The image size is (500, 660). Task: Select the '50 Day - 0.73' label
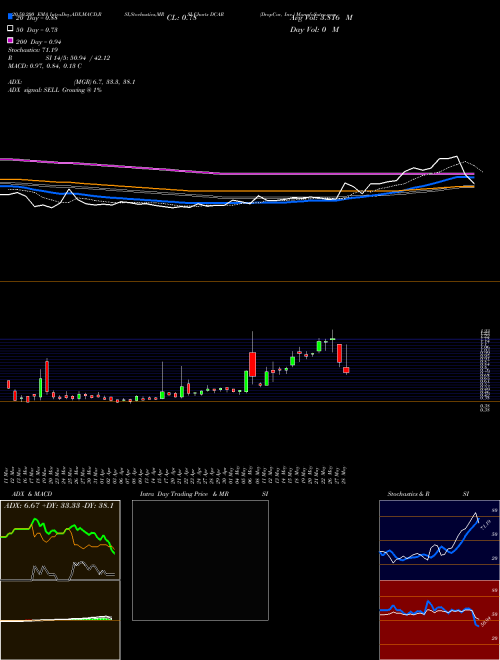[x=37, y=30]
